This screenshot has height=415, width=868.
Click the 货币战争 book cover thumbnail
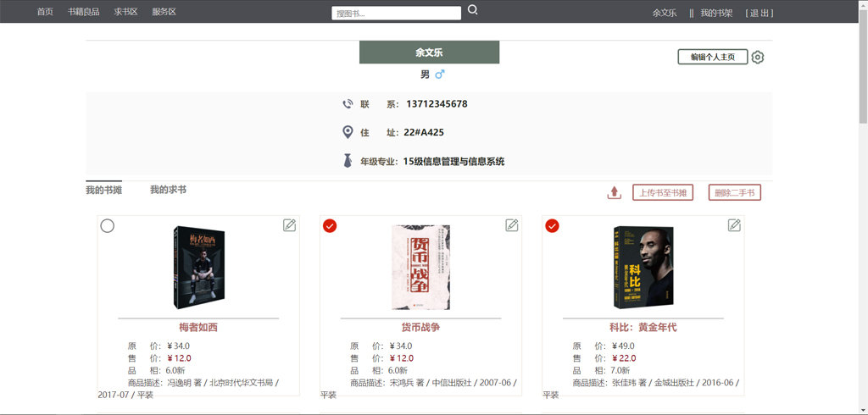[420, 267]
